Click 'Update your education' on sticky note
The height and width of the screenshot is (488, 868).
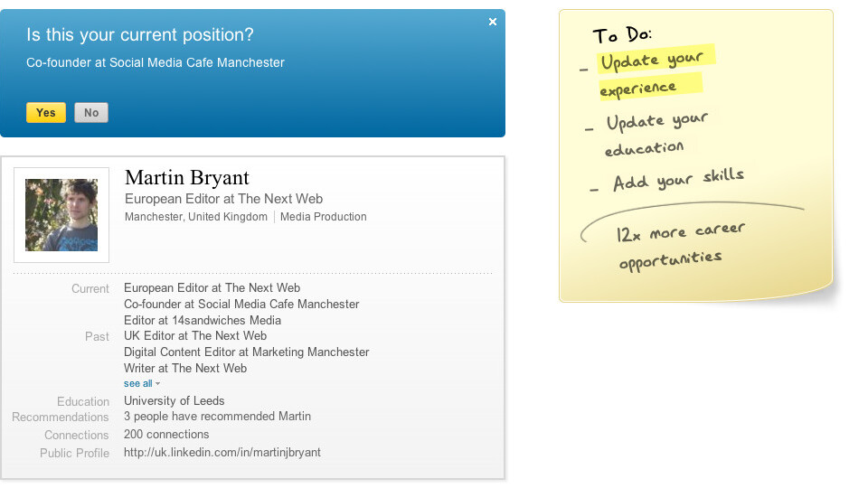tap(656, 134)
